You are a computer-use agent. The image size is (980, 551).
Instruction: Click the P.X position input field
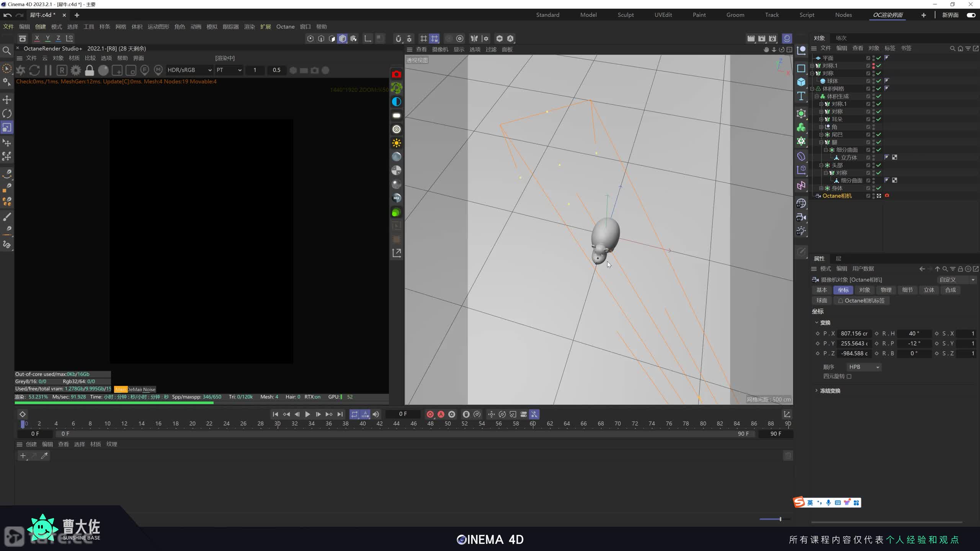(x=854, y=334)
